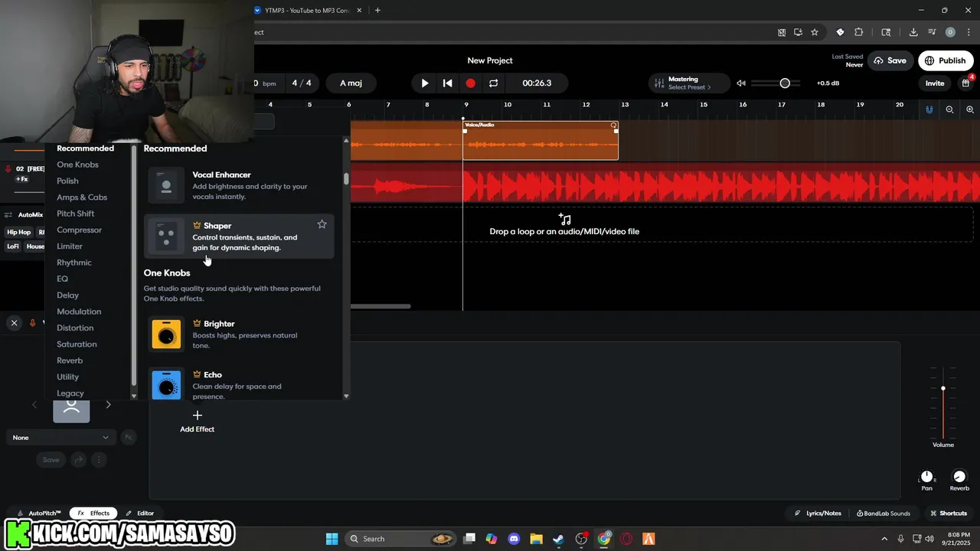
Task: Open the gift rewards icon
Action: pyautogui.click(x=966, y=83)
